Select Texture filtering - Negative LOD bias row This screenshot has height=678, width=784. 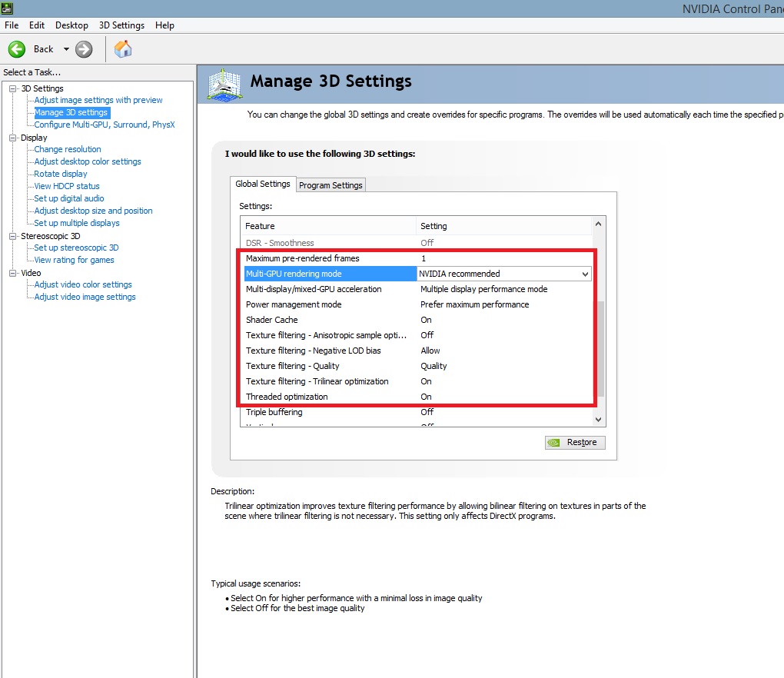(417, 351)
